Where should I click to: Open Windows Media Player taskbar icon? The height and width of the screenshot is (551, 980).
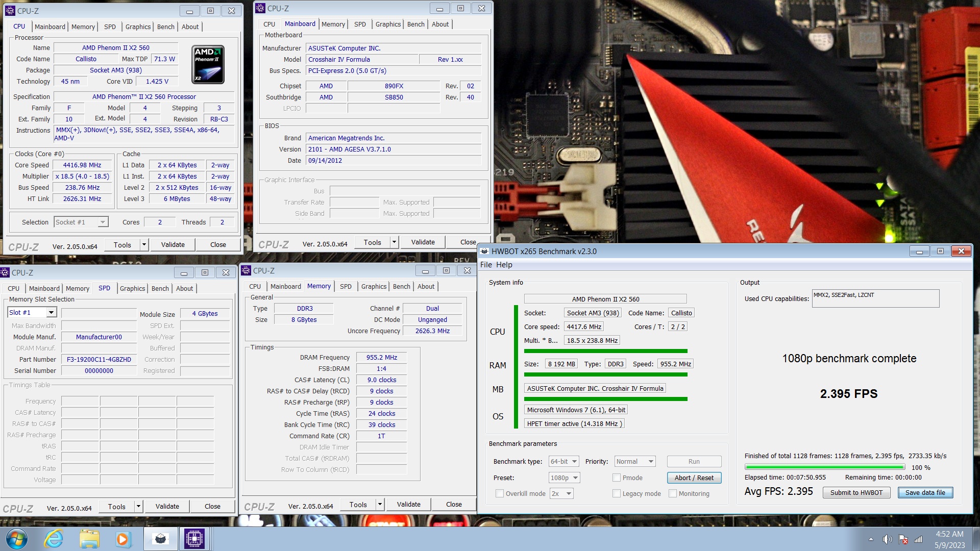(123, 539)
